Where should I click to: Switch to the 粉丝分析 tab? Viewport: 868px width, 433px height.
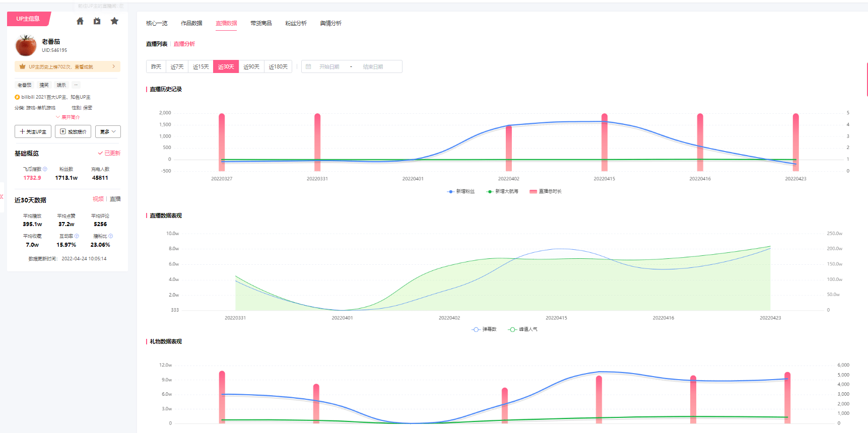click(x=296, y=23)
